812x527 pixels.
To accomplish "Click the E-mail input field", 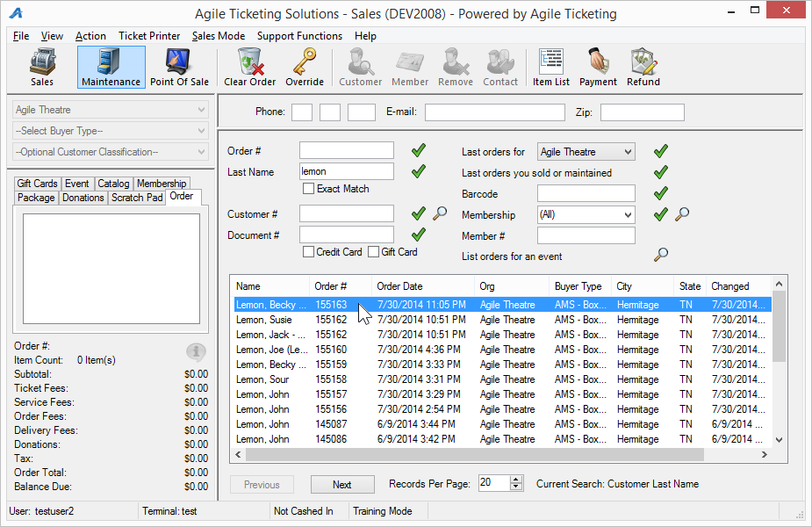I will click(495, 112).
